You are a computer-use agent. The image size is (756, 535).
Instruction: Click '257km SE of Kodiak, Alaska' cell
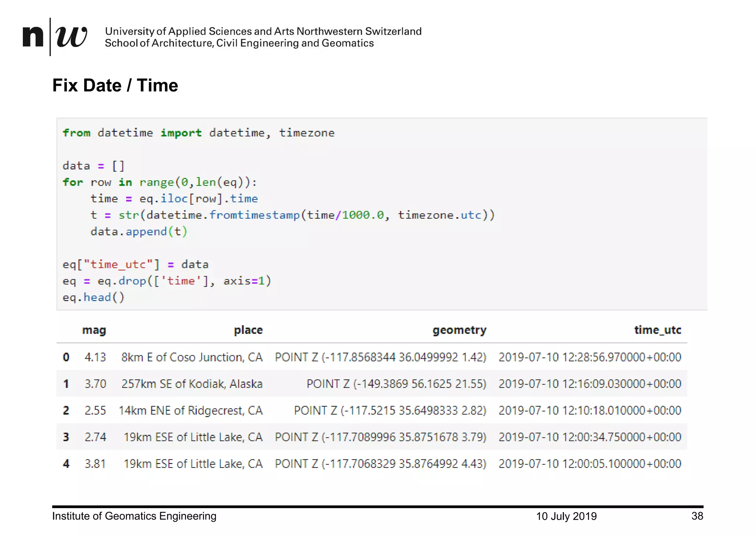(x=192, y=384)
